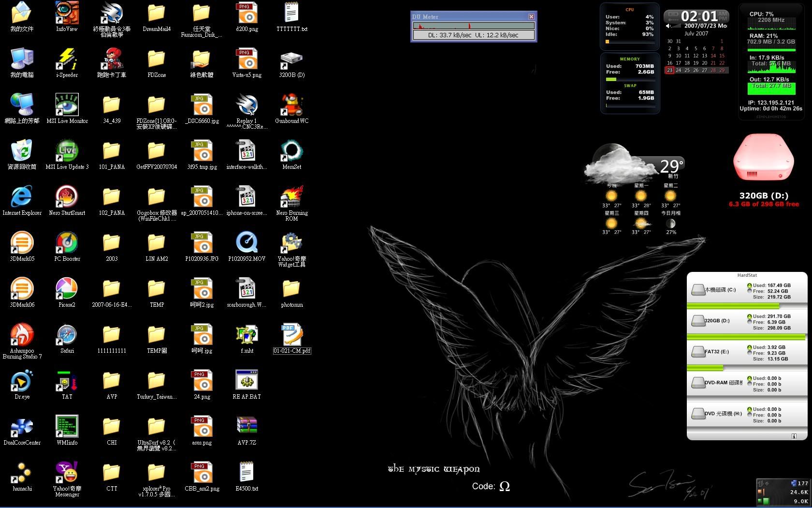Open the Picasa2 shortcut
This screenshot has height=508, width=812.
coord(67,289)
